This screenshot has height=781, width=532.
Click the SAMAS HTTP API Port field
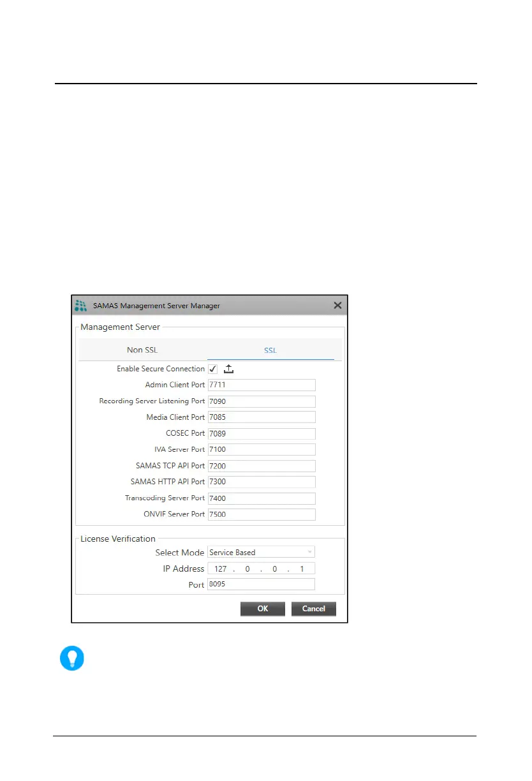[x=262, y=482]
